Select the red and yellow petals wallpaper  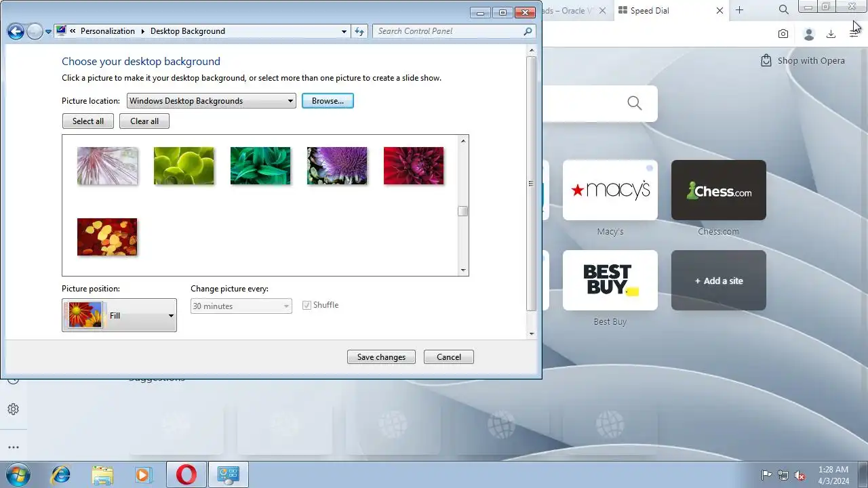pyautogui.click(x=107, y=237)
